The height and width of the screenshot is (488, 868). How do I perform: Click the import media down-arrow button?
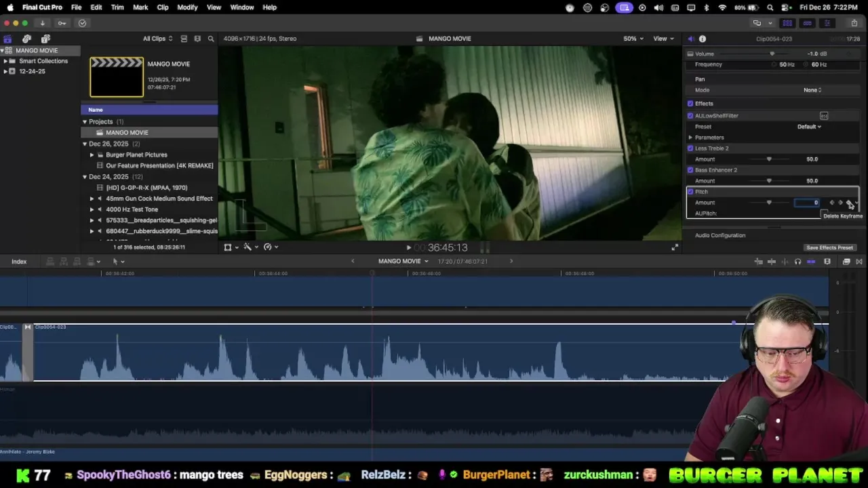42,23
